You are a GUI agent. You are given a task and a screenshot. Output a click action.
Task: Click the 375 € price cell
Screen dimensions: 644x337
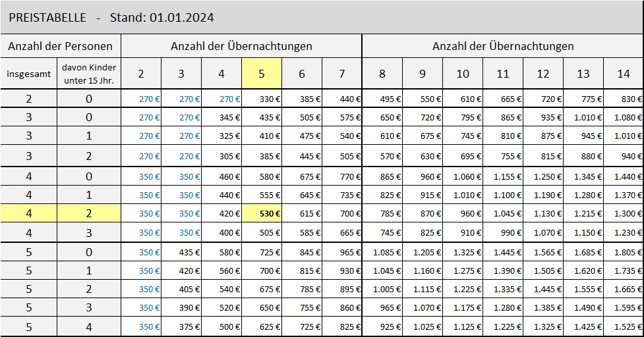pyautogui.click(x=181, y=326)
